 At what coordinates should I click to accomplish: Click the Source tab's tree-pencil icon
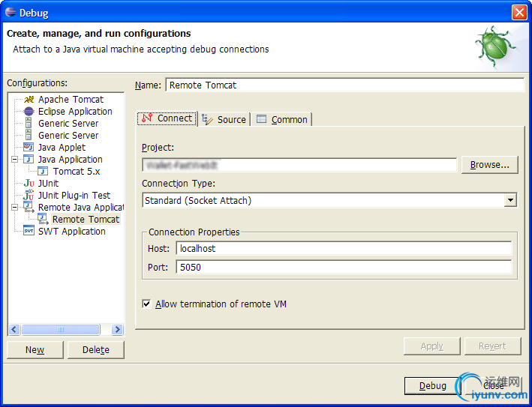tap(207, 119)
